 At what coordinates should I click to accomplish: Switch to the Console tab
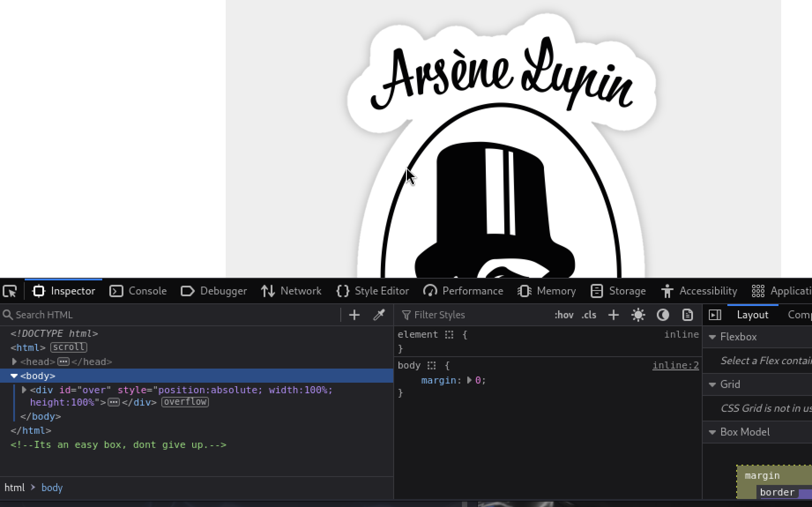click(138, 291)
